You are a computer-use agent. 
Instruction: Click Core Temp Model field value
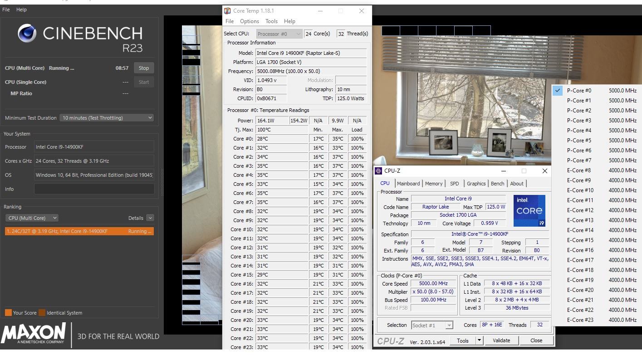coord(311,53)
